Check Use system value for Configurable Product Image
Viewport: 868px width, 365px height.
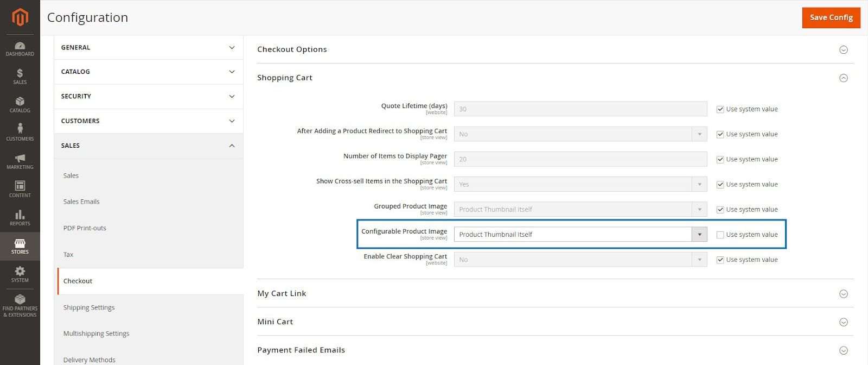[720, 235]
